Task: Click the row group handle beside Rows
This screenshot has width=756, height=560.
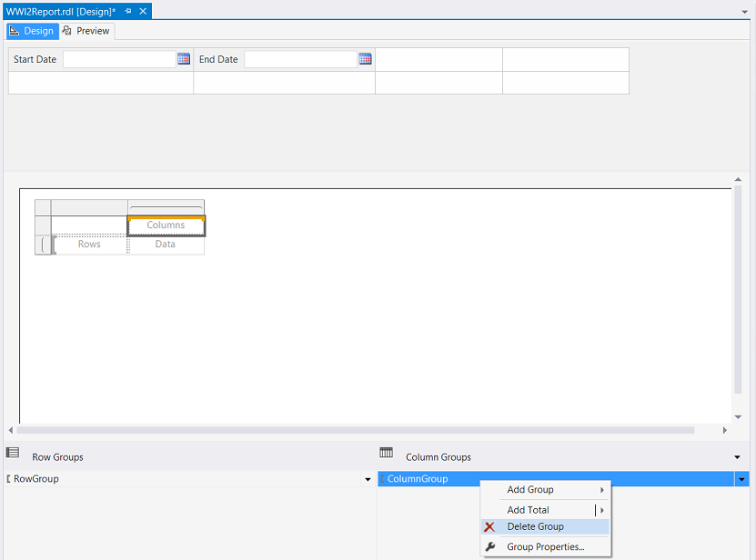Action: 43,245
